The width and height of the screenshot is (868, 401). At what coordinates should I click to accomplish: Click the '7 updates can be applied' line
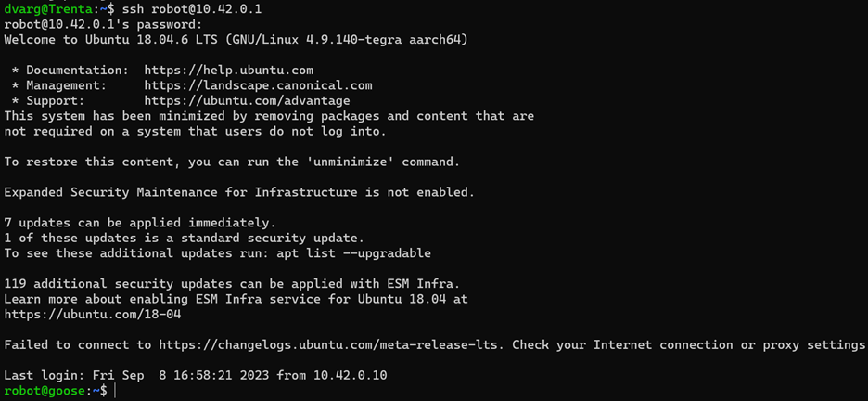click(x=139, y=223)
